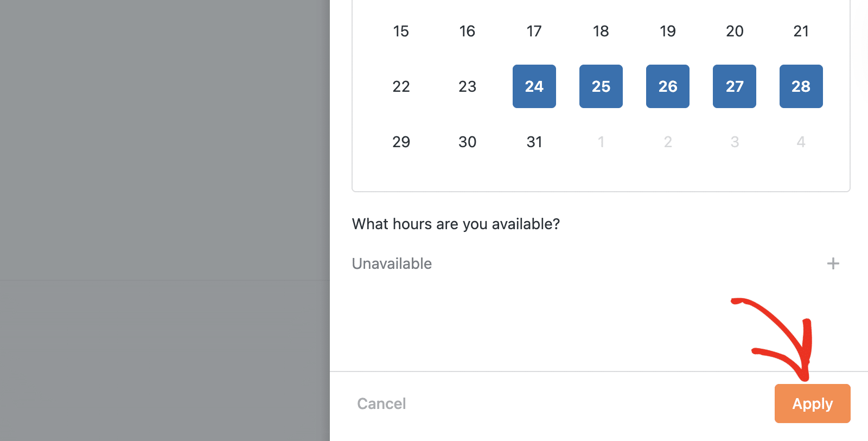Choose date 17 in calendar
Viewport: 868px width, 441px height.
[x=534, y=31]
